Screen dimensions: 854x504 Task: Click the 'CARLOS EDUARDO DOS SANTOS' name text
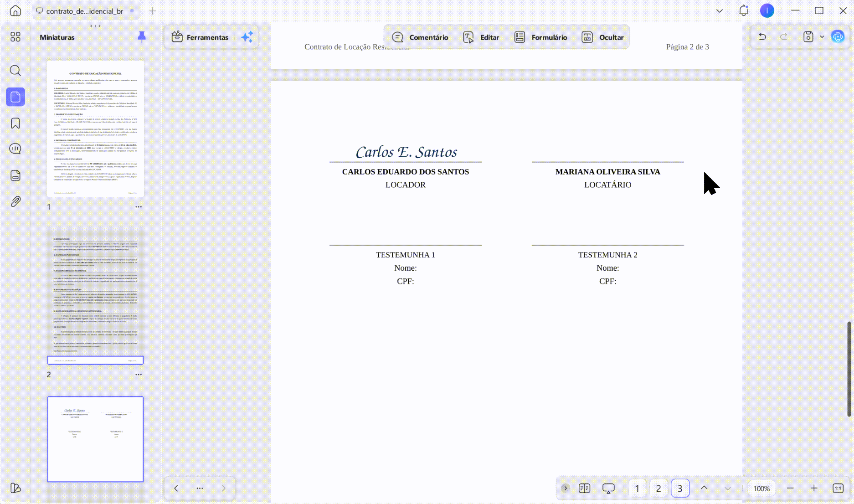click(x=406, y=172)
